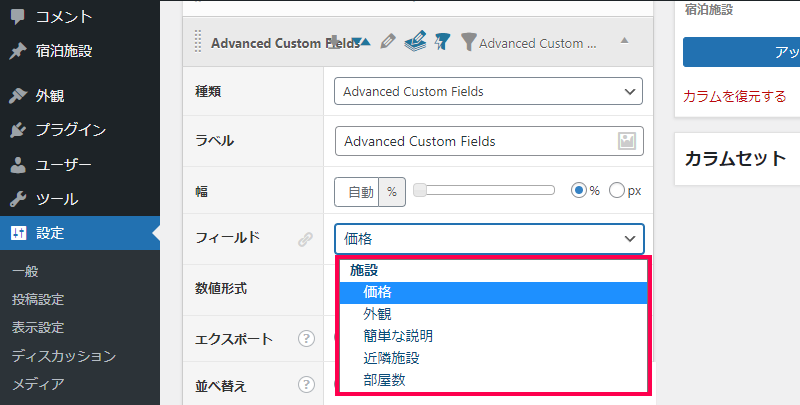Click the link icon beside フィールド
800x405 pixels.
[x=305, y=239]
